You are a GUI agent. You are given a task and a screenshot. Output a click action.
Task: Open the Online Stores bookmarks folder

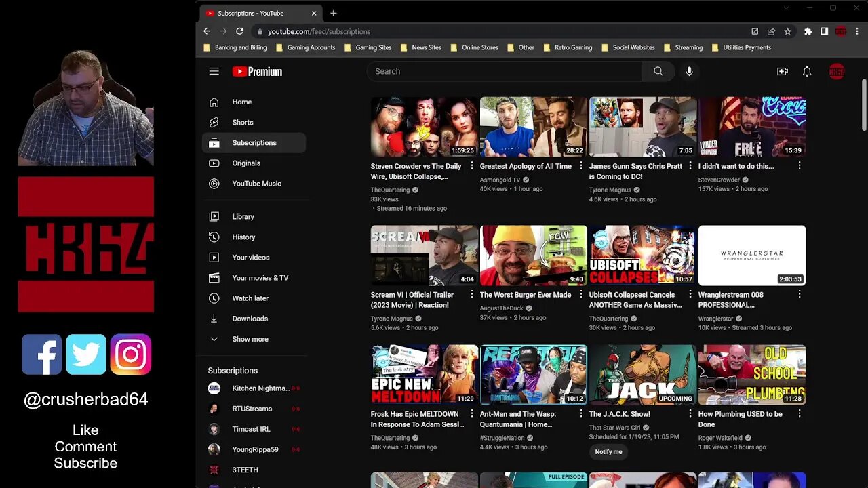tap(474, 47)
